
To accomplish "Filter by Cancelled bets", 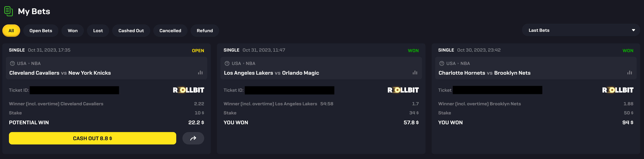I will pyautogui.click(x=170, y=31).
